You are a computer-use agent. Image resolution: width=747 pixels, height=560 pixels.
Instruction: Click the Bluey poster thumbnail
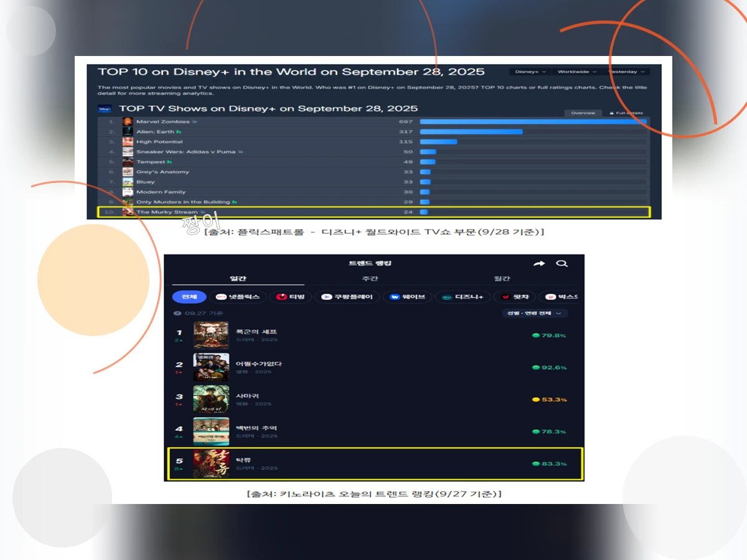click(x=128, y=182)
